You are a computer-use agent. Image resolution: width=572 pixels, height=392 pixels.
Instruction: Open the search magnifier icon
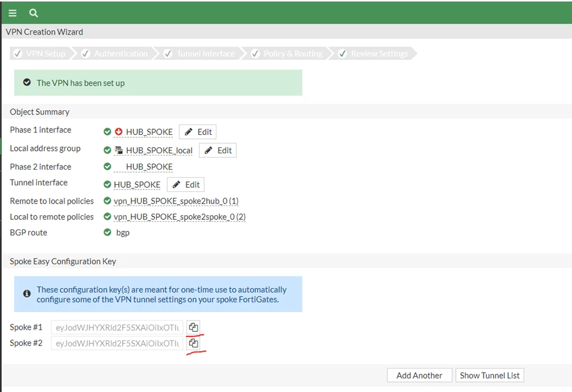(x=33, y=13)
